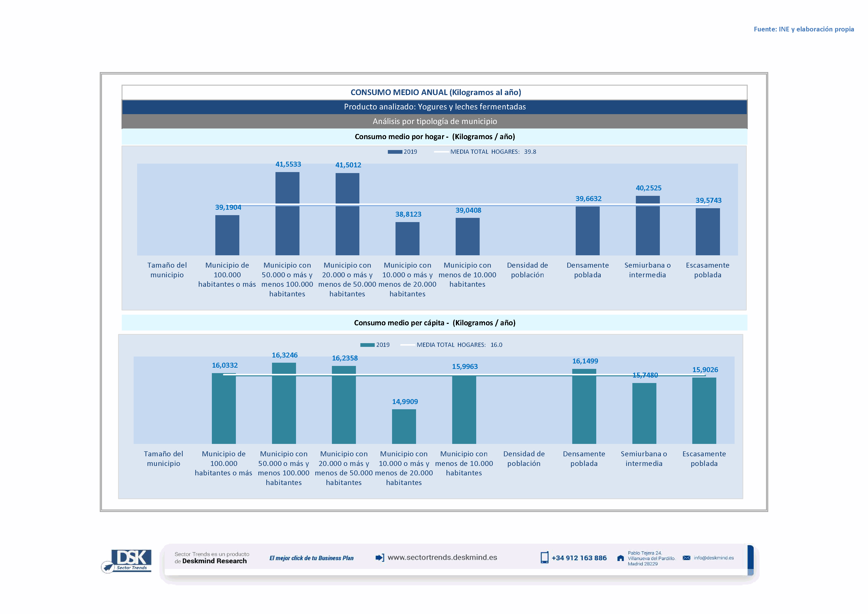Viewport: 868px width, 614px height.
Task: Click the MEDIA TOTAL HOGARES 16.0 legend entry
Action: pyautogui.click(x=459, y=345)
